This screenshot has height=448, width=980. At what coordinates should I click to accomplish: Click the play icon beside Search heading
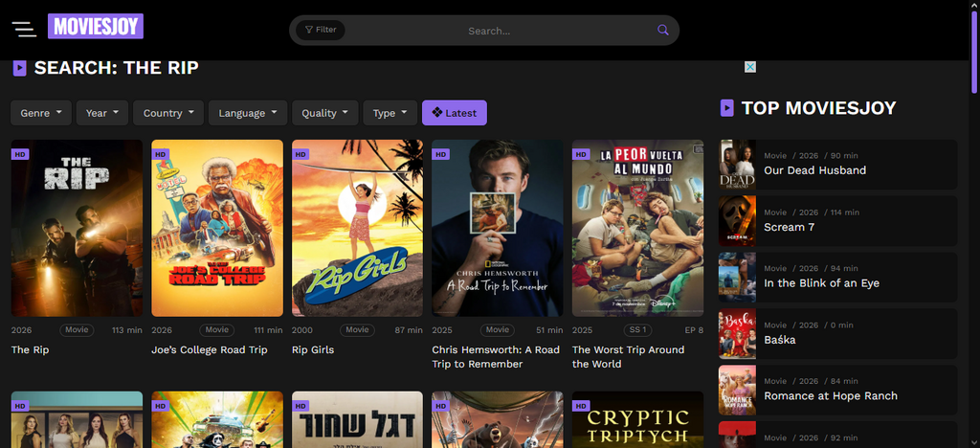point(19,68)
